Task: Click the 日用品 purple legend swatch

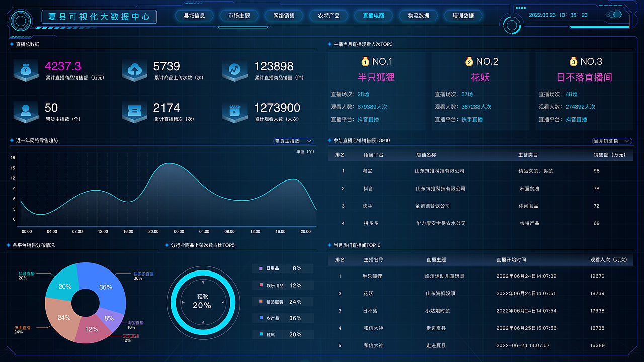Action: pos(261,268)
